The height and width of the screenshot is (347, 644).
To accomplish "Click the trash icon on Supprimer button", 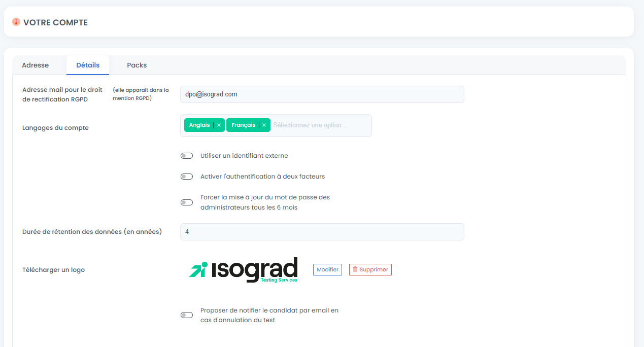I will 355,269.
